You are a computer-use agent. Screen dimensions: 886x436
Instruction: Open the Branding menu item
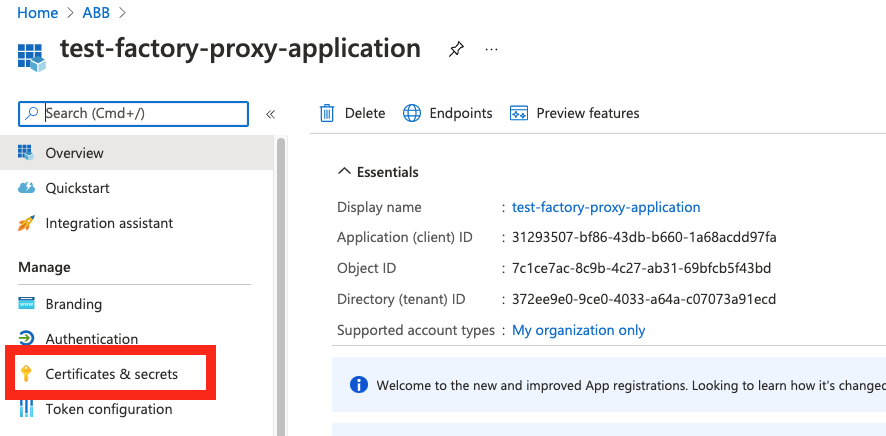137,304
